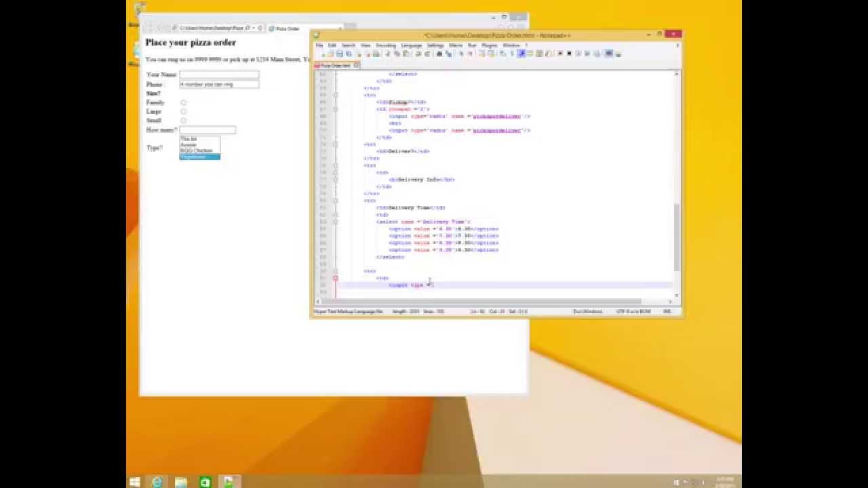Click the editor scroll down arrow

click(676, 295)
